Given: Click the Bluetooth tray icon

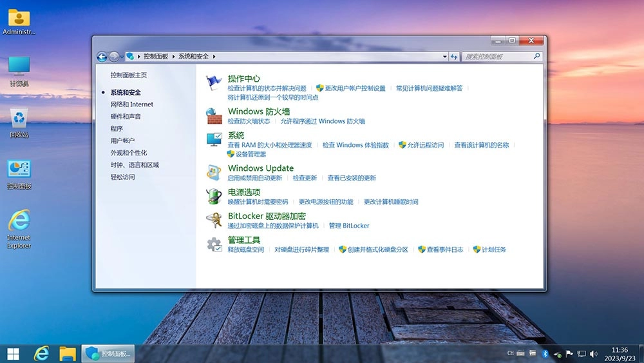Looking at the screenshot, I should pyautogui.click(x=545, y=353).
